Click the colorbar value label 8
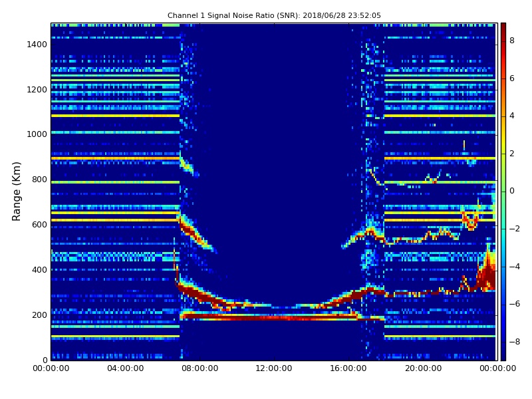The width and height of the screenshot is (532, 399). 511,41
